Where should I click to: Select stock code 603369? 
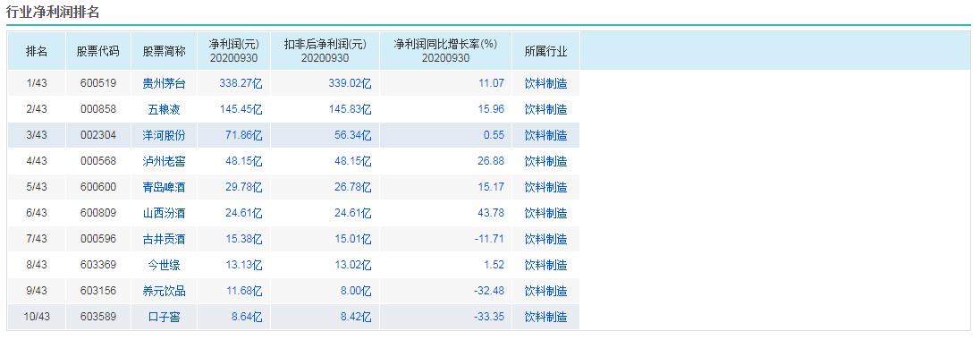coord(98,265)
